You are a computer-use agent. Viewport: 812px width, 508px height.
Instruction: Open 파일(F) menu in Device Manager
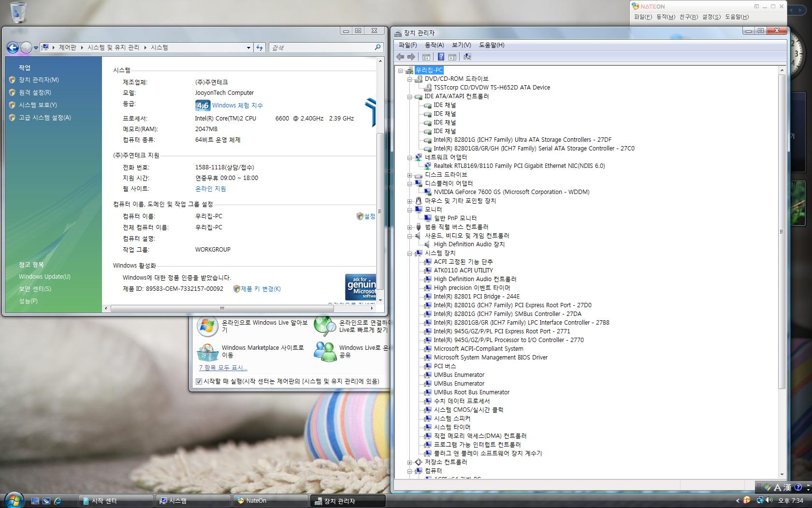click(407, 45)
